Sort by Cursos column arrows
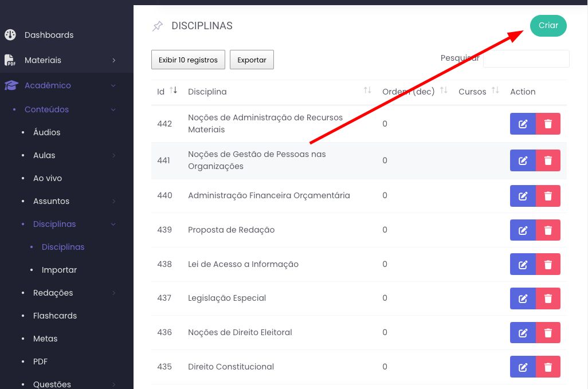Image resolution: width=588 pixels, height=389 pixels. [495, 91]
